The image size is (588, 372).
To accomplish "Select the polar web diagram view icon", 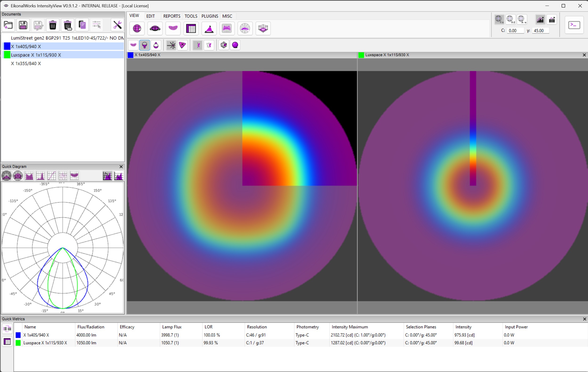I will [x=245, y=29].
